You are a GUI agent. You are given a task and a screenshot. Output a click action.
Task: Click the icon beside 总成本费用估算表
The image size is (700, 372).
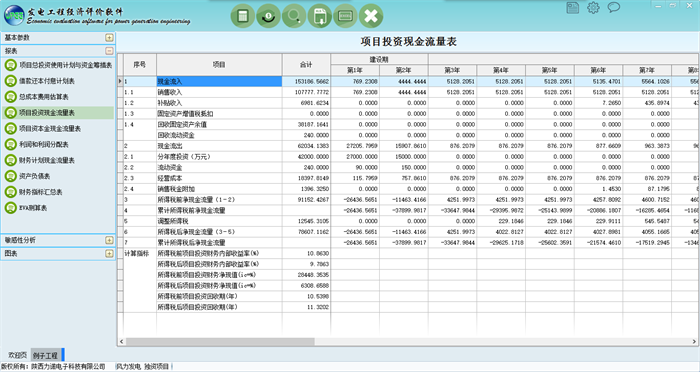pyautogui.click(x=10, y=97)
